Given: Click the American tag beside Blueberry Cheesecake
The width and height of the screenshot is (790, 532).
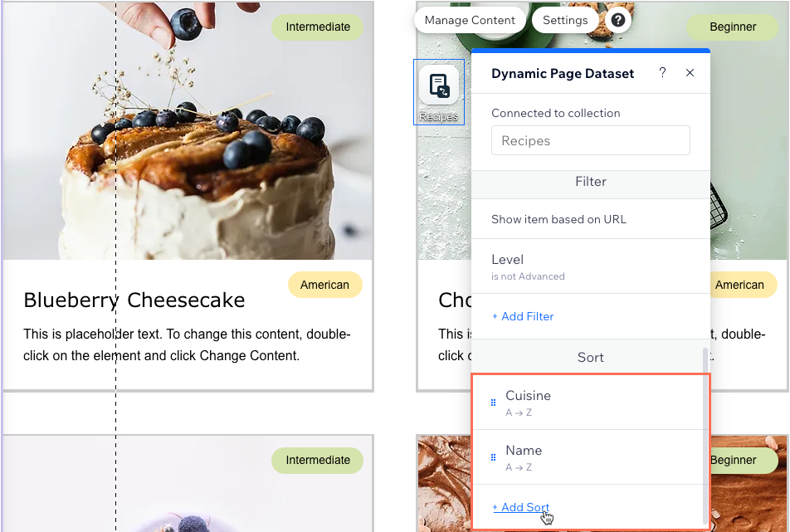Looking at the screenshot, I should pos(325,285).
